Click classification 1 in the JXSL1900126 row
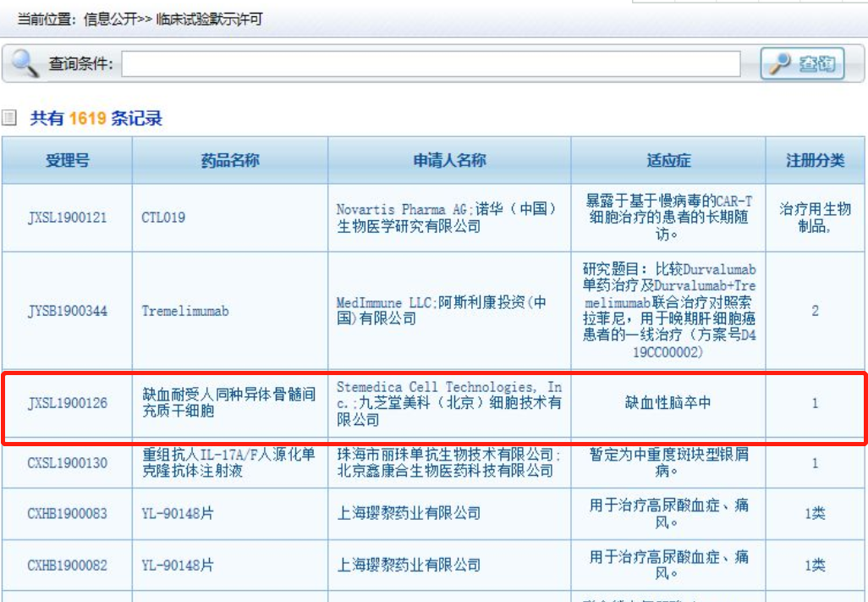Screen dimensions: 868x602 pos(815,403)
